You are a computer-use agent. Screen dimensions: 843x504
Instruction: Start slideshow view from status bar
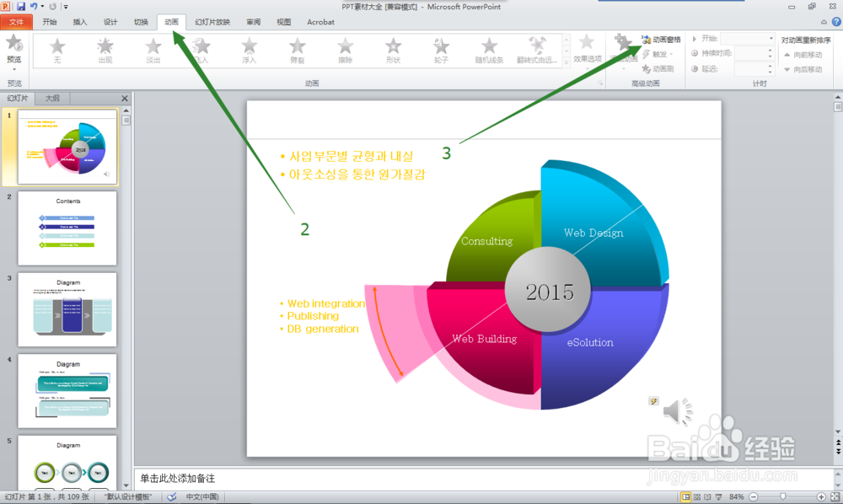[719, 497]
